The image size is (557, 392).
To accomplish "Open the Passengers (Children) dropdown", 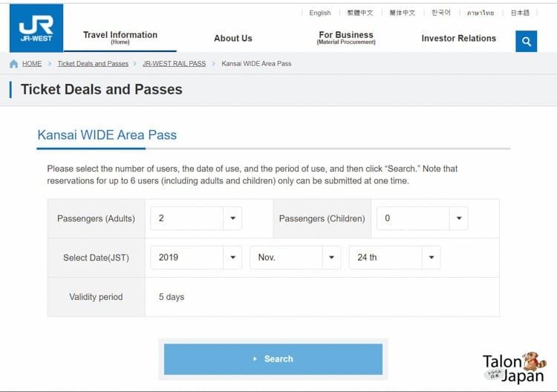I will coord(422,218).
